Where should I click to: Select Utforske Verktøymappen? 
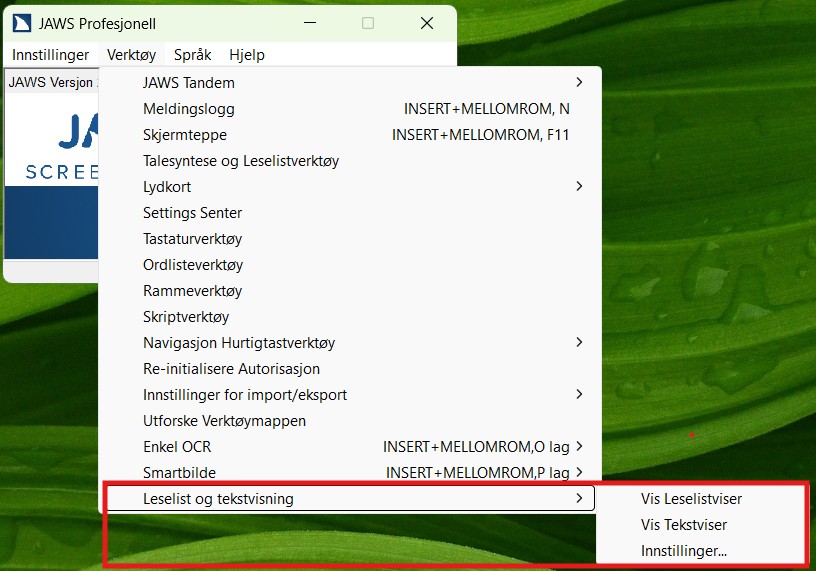pyautogui.click(x=350, y=421)
